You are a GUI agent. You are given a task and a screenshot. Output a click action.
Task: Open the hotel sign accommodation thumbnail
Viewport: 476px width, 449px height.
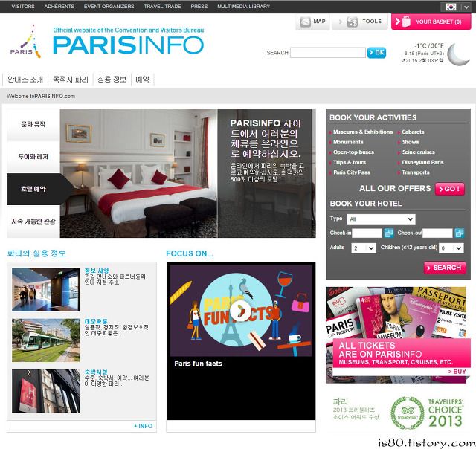[45, 391]
